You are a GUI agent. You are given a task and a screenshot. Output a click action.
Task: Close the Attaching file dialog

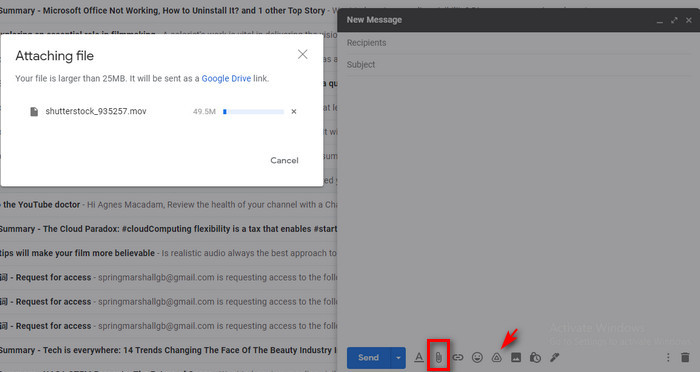(302, 54)
